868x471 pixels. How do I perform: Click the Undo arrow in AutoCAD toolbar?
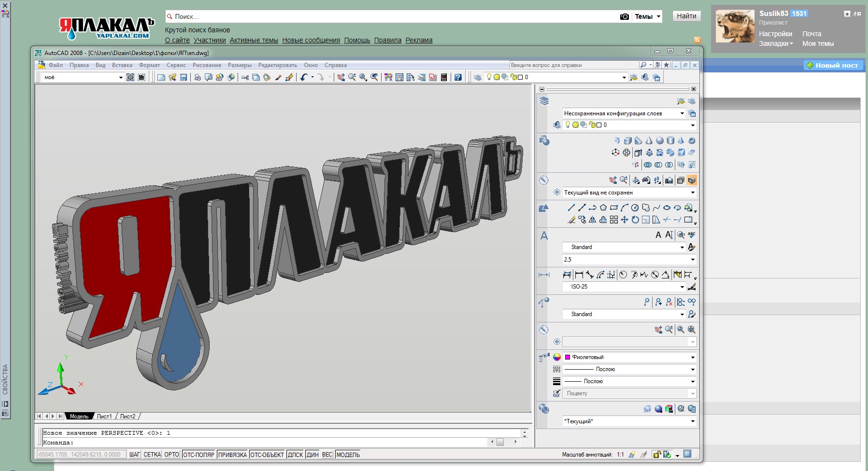[303, 77]
